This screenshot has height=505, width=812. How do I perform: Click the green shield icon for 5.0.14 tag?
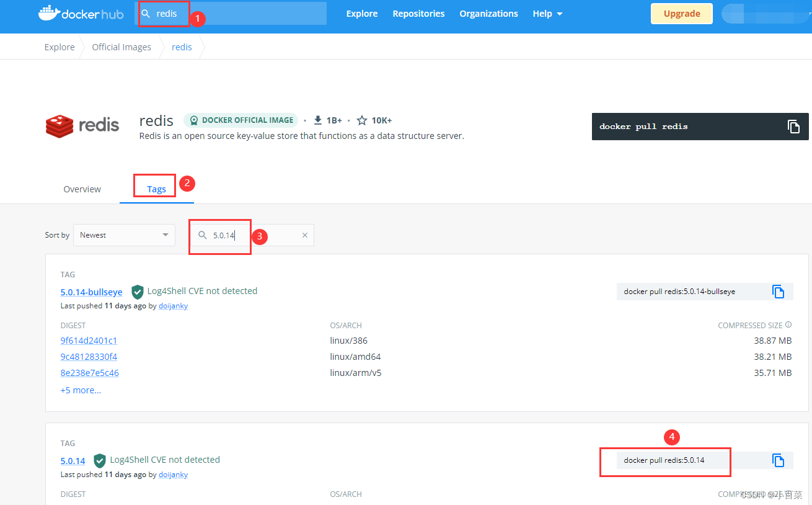click(x=100, y=460)
